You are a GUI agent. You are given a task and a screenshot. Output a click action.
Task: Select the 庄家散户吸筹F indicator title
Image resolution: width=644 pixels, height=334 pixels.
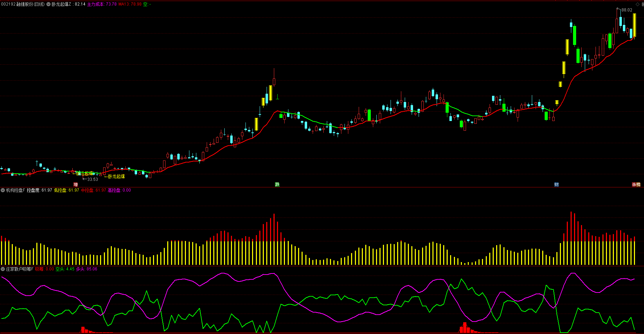(x=19, y=269)
